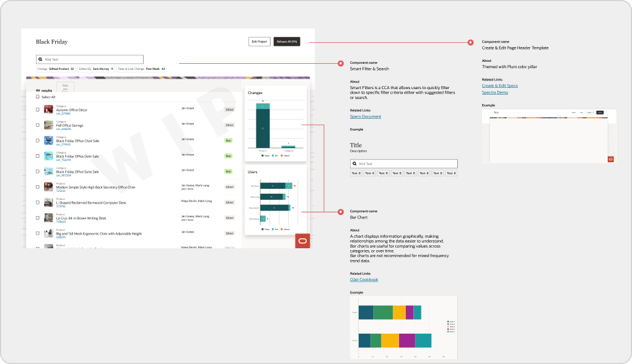Image resolution: width=632 pixels, height=364 pixels.
Task: Open the L-Shaped Reclaimed Barnwood Desk thumbnail
Action: point(48,202)
